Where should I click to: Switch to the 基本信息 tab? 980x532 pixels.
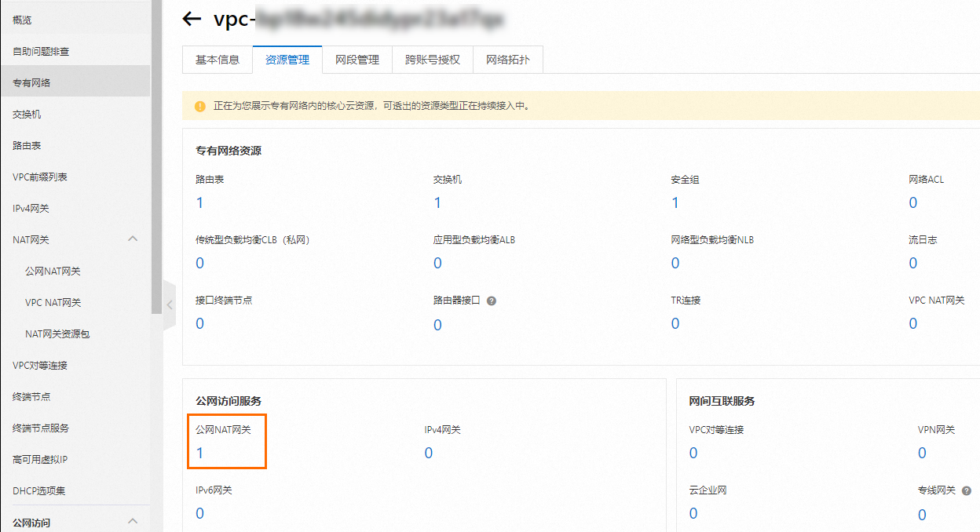click(x=218, y=60)
